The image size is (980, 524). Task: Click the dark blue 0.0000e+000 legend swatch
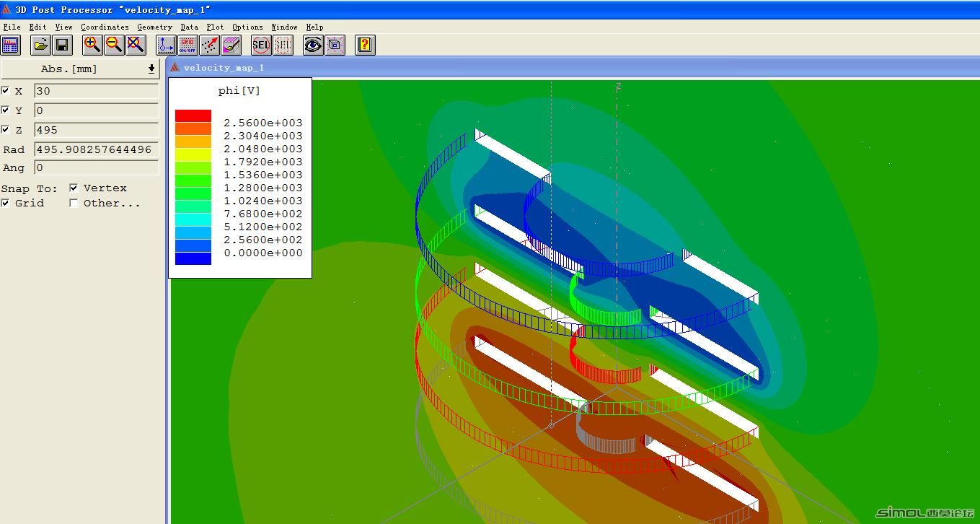pyautogui.click(x=193, y=258)
